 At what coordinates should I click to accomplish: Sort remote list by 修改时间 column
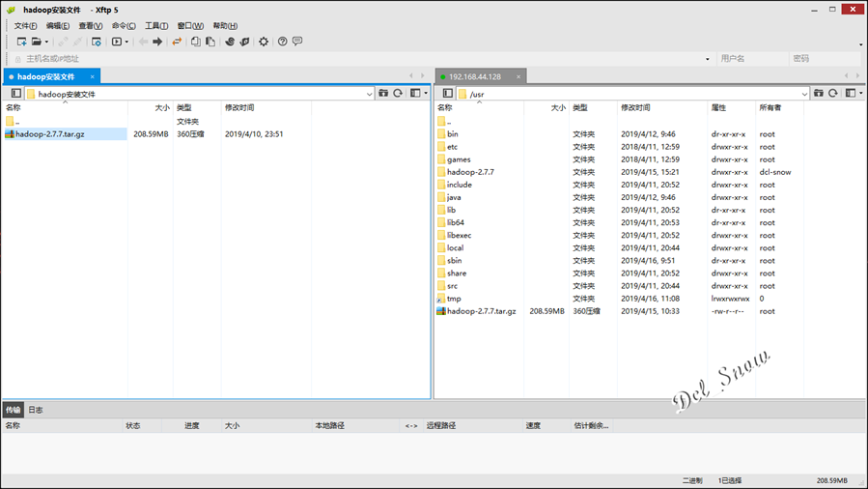pos(662,108)
